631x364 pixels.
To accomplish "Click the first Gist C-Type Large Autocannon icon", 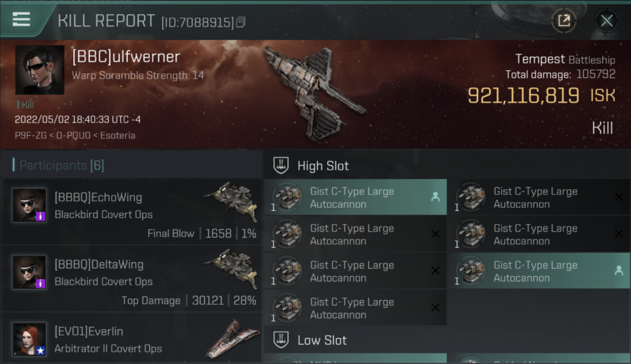I will (287, 197).
